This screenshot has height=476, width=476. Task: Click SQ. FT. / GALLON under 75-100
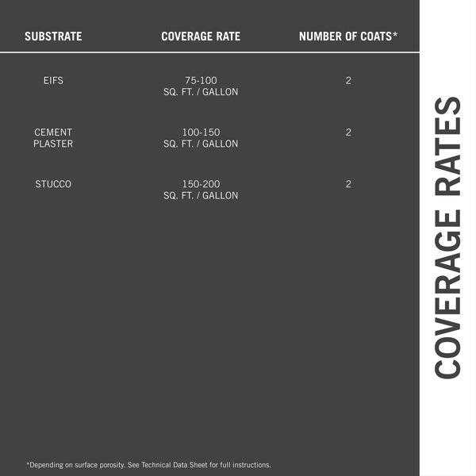(x=201, y=92)
